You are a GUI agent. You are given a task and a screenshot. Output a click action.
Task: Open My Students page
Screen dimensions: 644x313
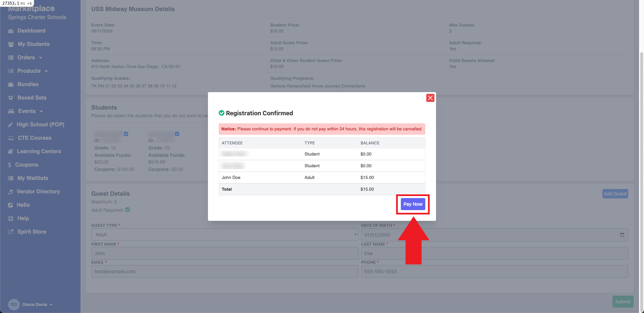click(x=34, y=44)
